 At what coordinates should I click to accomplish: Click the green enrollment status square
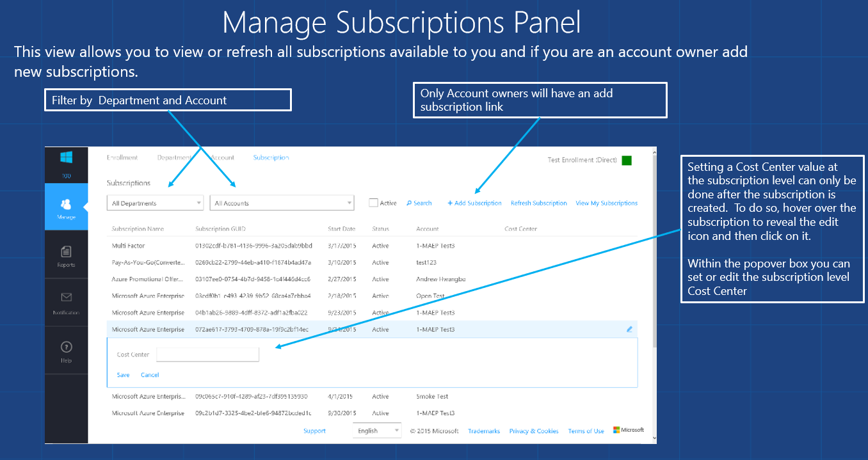627,161
